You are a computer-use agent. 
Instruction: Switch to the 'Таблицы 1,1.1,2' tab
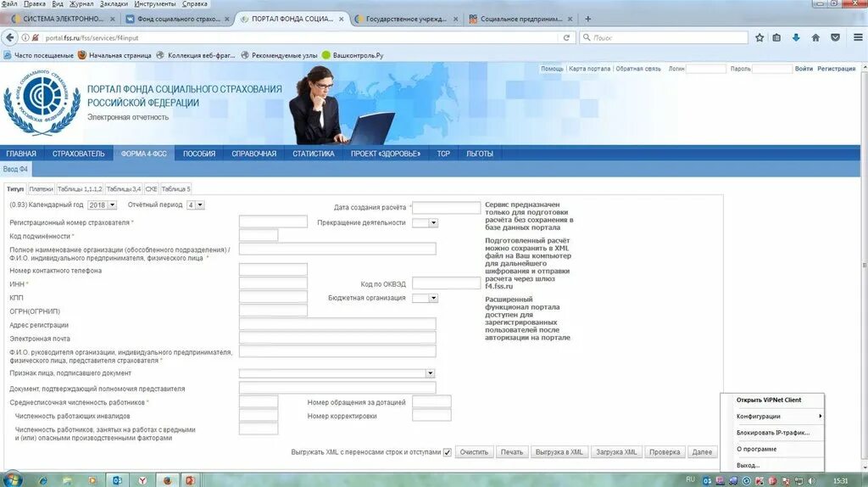point(80,189)
